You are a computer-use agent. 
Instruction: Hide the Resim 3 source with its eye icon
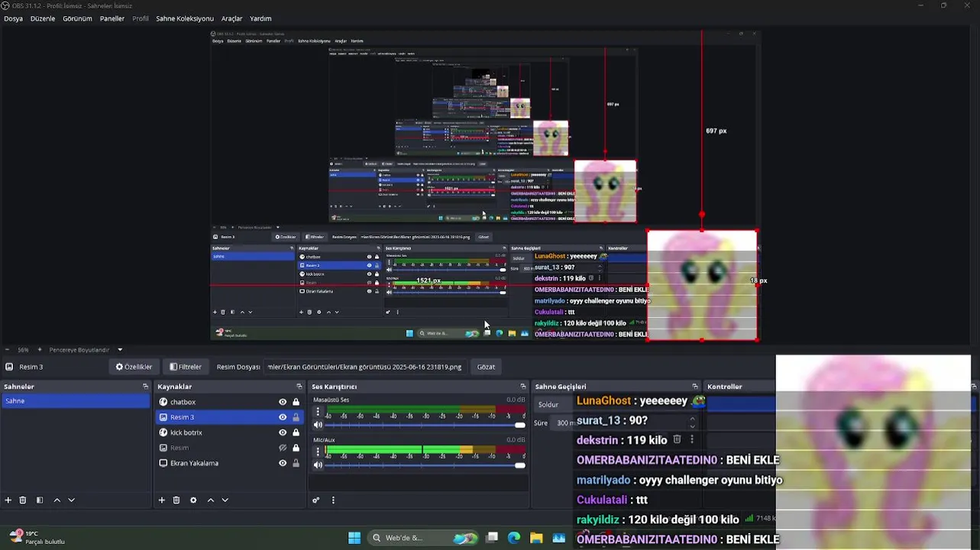pos(283,417)
